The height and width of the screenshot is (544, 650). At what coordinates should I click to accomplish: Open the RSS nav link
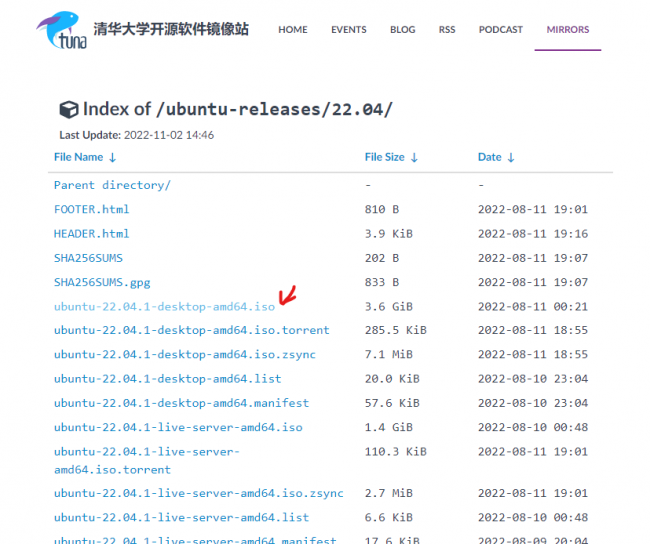point(447,29)
